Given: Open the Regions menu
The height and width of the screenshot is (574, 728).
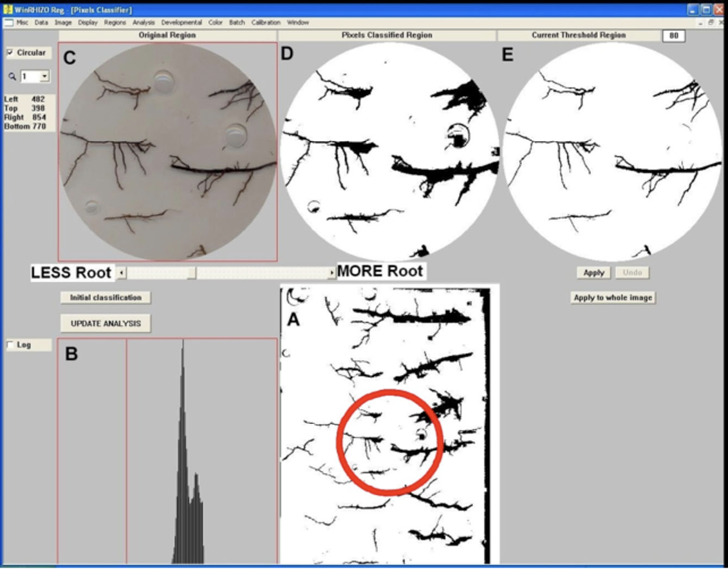Looking at the screenshot, I should point(115,23).
